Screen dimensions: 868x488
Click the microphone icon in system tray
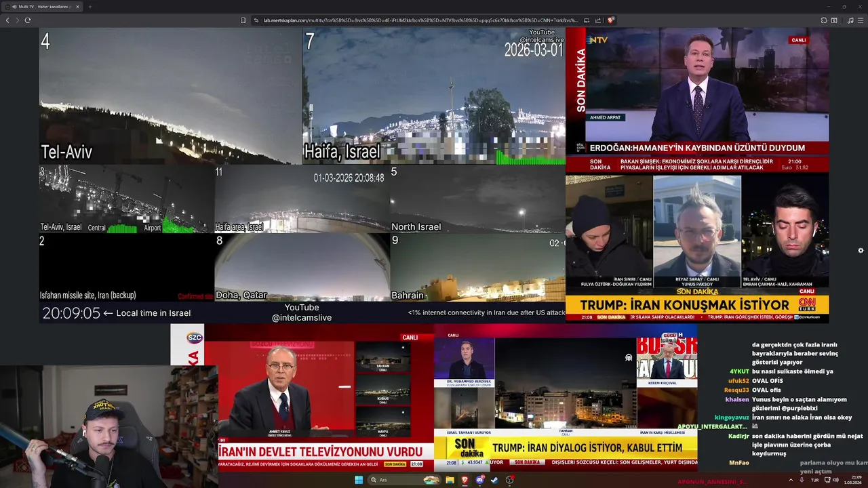tap(802, 480)
